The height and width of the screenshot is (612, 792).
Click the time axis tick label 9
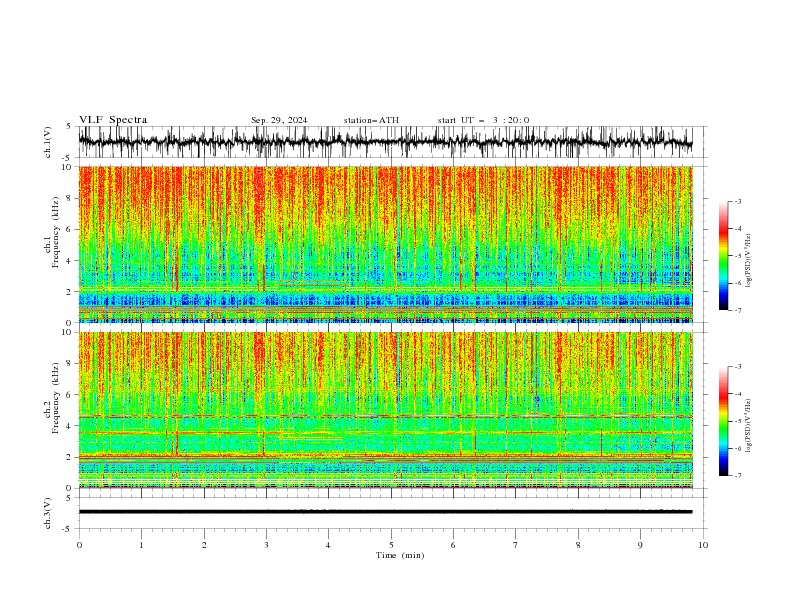pos(640,545)
